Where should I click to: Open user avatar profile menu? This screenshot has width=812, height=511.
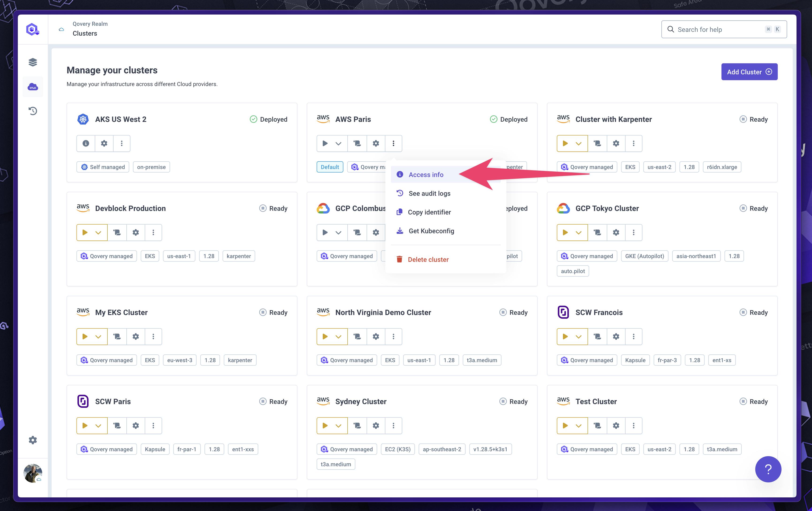pyautogui.click(x=33, y=473)
